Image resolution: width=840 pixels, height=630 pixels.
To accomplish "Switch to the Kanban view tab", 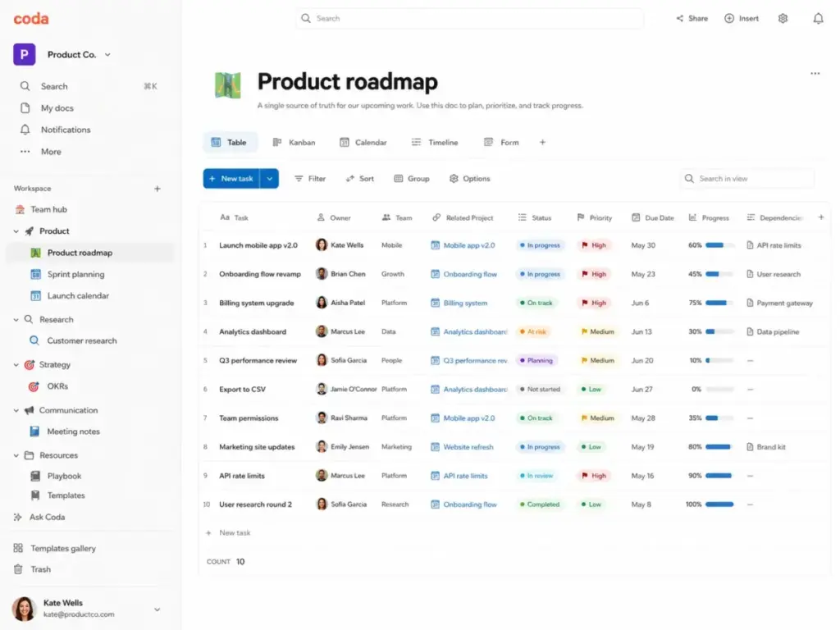I will tap(294, 143).
